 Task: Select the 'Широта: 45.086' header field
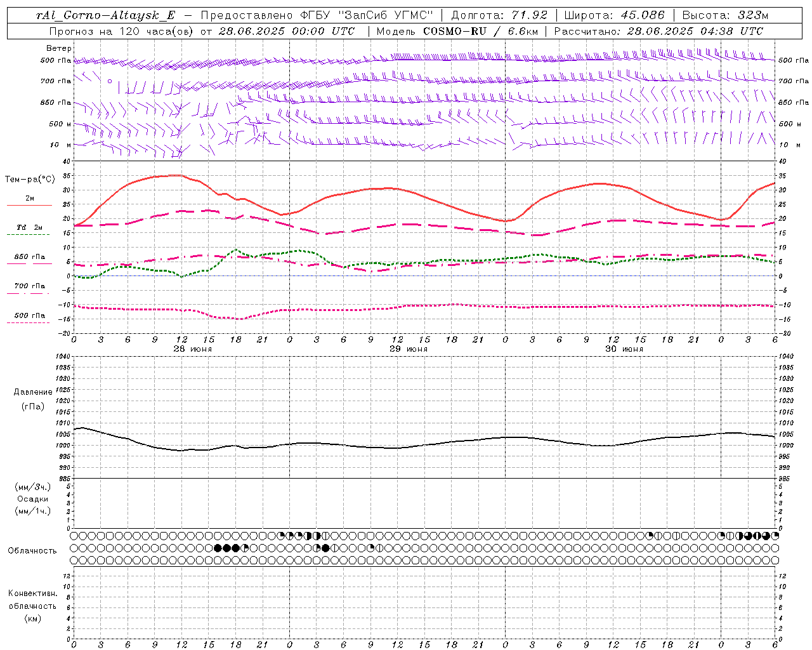tap(614, 15)
